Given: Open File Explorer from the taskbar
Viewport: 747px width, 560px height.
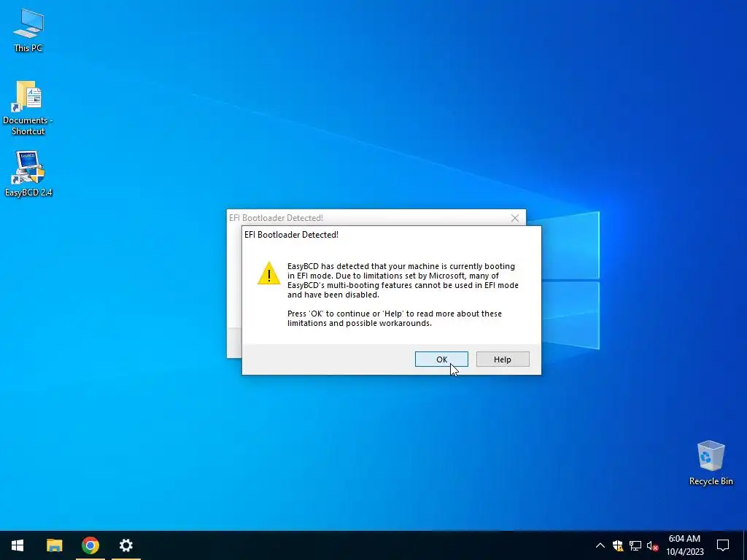Looking at the screenshot, I should pos(54,545).
